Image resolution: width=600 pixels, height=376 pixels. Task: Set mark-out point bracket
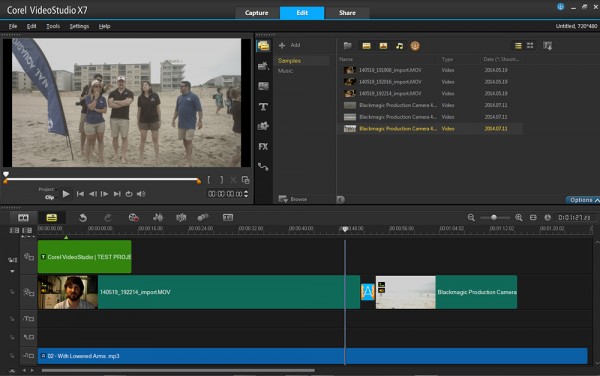pyautogui.click(x=221, y=180)
